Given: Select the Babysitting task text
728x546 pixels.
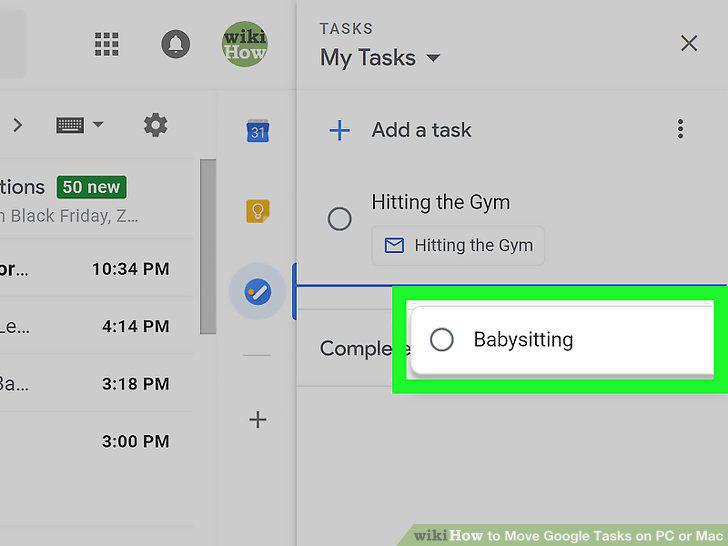Looking at the screenshot, I should [x=523, y=339].
